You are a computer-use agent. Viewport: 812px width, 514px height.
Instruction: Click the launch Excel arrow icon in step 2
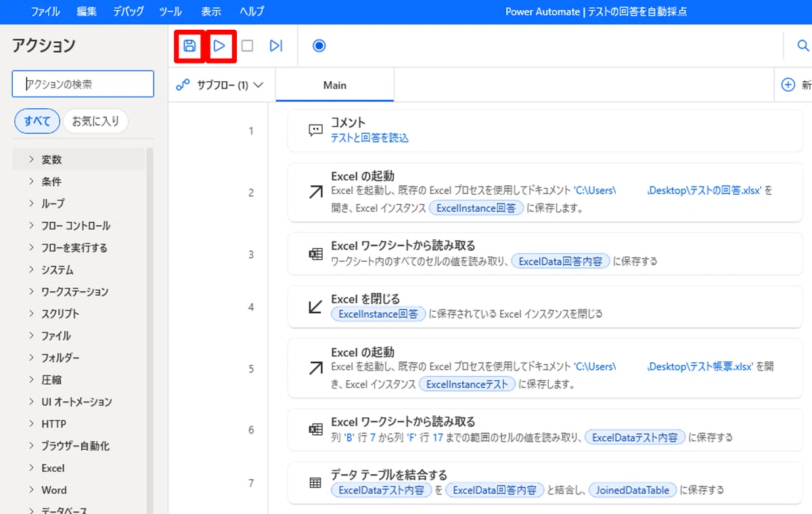click(x=315, y=193)
